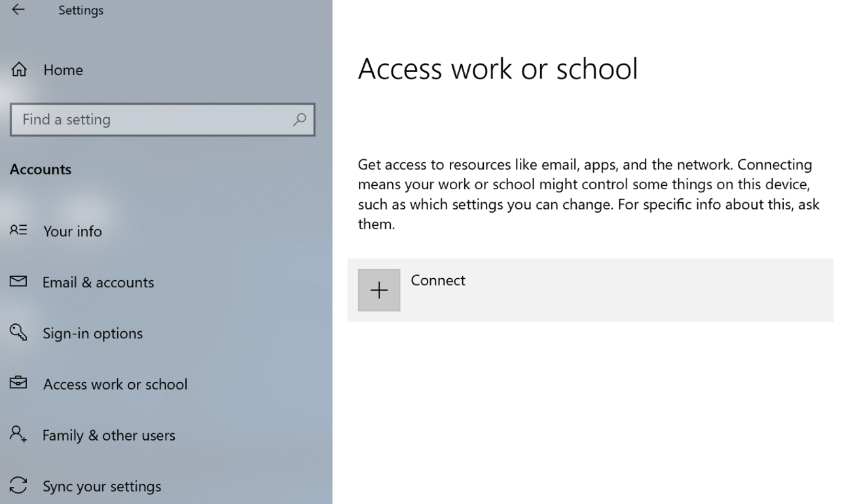
Task: Click the briefcase icon in sidebar
Action: click(x=18, y=384)
